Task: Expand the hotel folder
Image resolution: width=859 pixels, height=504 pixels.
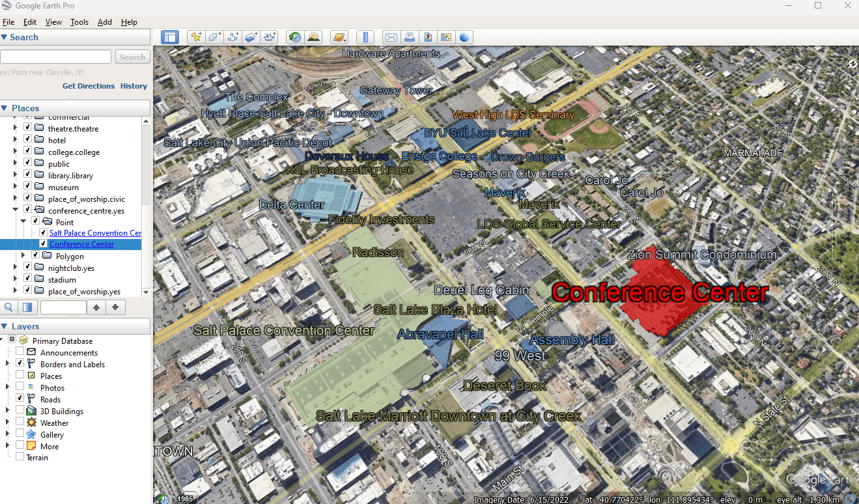Action: click(16, 140)
